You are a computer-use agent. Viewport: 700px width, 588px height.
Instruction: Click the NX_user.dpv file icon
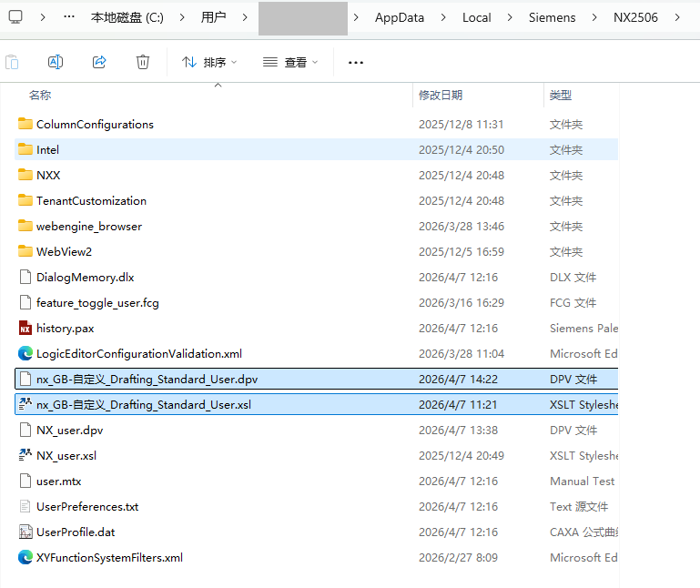click(25, 430)
